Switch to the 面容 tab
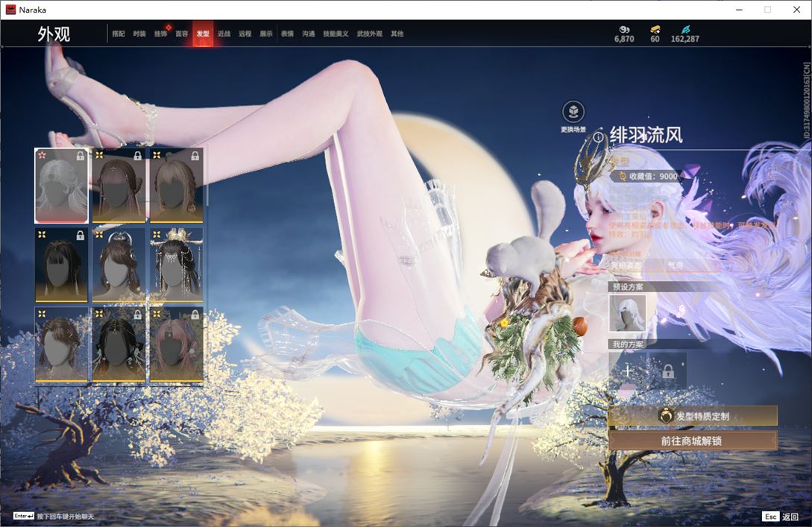The image size is (812, 527). pos(182,34)
